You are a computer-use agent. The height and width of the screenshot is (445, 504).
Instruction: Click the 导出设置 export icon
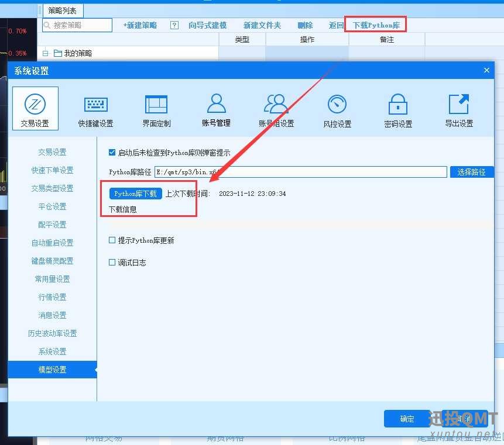[x=459, y=109]
